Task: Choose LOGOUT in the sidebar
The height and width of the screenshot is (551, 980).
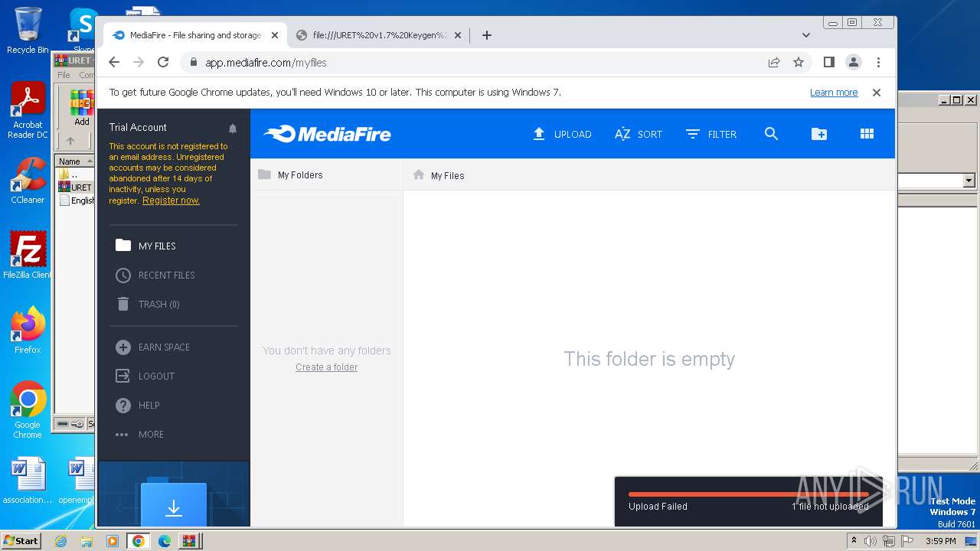Action: tap(145, 376)
